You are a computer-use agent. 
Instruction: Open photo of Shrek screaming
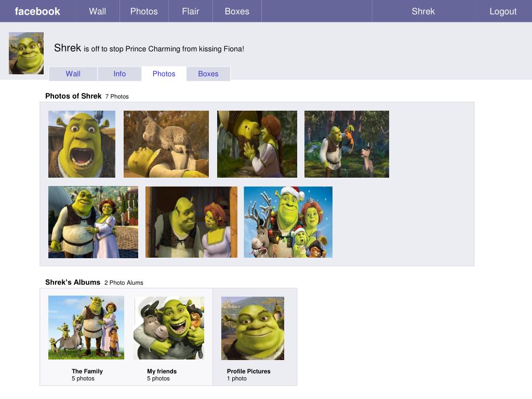[x=82, y=144]
